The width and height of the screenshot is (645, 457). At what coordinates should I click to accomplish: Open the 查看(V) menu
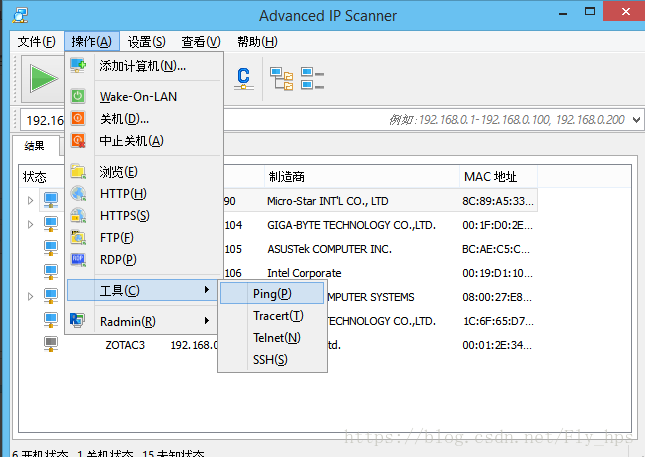201,42
